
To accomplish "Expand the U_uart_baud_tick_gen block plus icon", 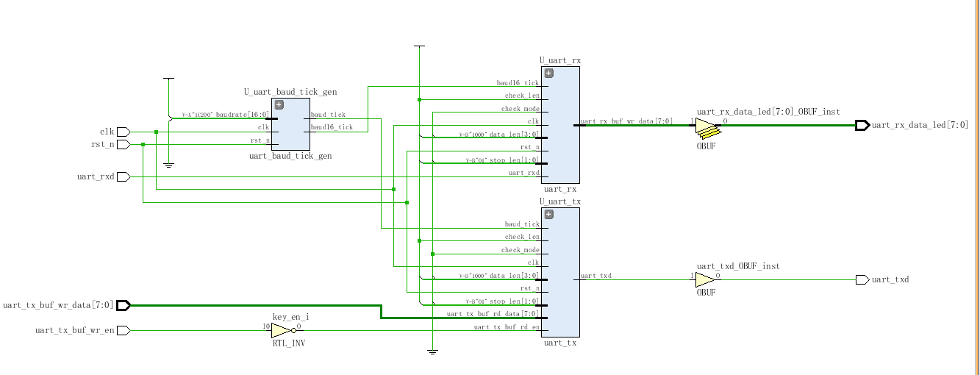I will 279,104.
